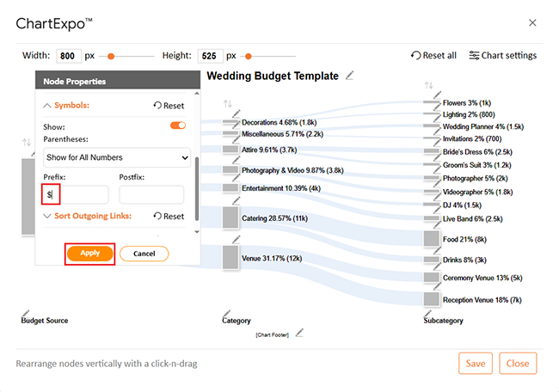Click the Postfix input field
Image resolution: width=559 pixels, height=392 pixels.
tap(151, 194)
